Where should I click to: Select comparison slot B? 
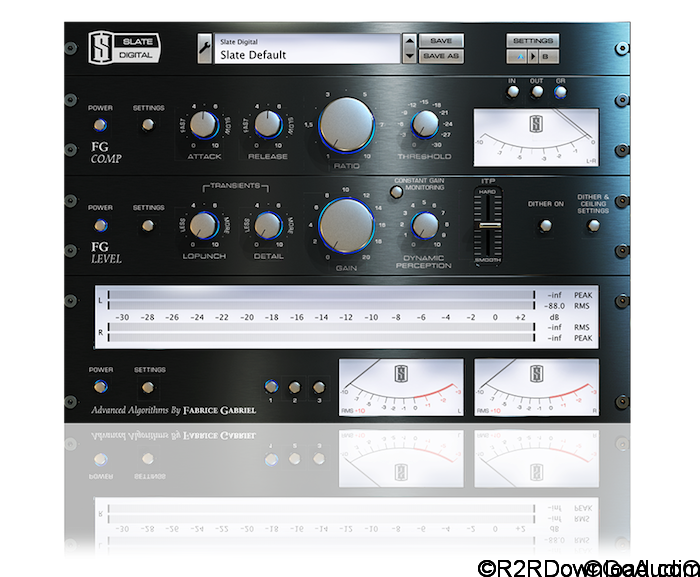click(549, 57)
